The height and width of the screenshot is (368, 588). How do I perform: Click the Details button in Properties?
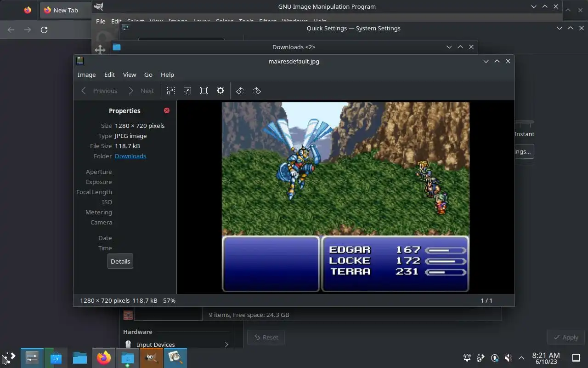pos(120,261)
